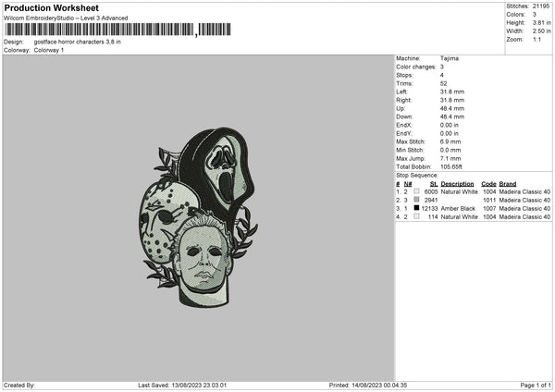Click the Last Saved date 13/08/2023
555x392 pixels.
click(x=186, y=385)
